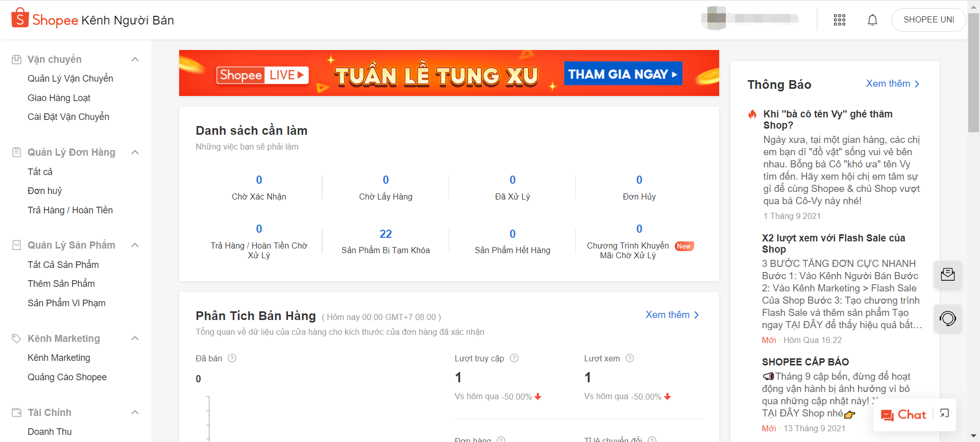Open Đã Xử Lý count
The height and width of the screenshot is (442, 980).
[512, 187]
